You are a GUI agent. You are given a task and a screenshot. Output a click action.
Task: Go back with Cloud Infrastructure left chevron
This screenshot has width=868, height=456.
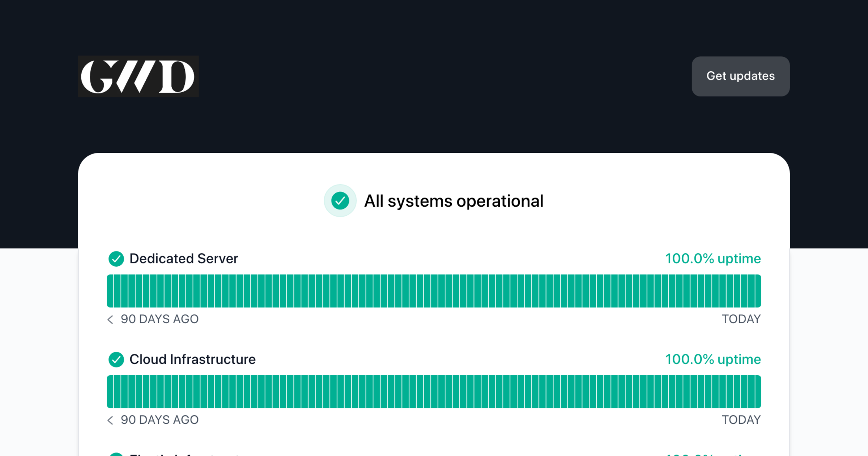(110, 420)
